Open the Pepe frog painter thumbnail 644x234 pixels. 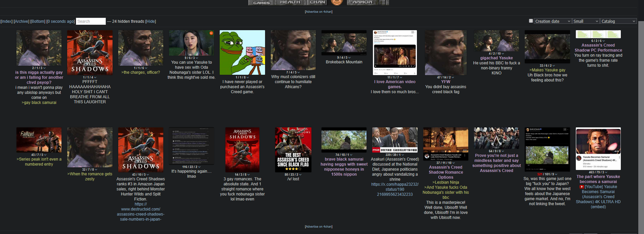pyautogui.click(x=242, y=52)
